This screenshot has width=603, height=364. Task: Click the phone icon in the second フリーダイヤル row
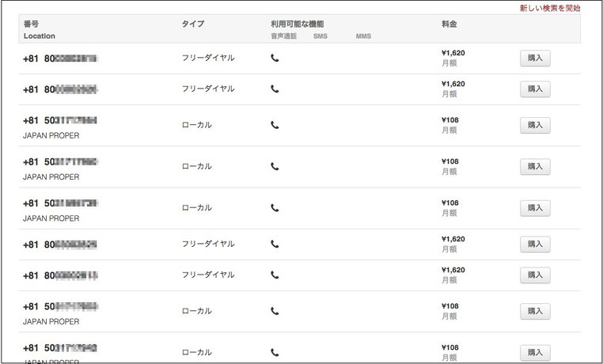pos(275,89)
